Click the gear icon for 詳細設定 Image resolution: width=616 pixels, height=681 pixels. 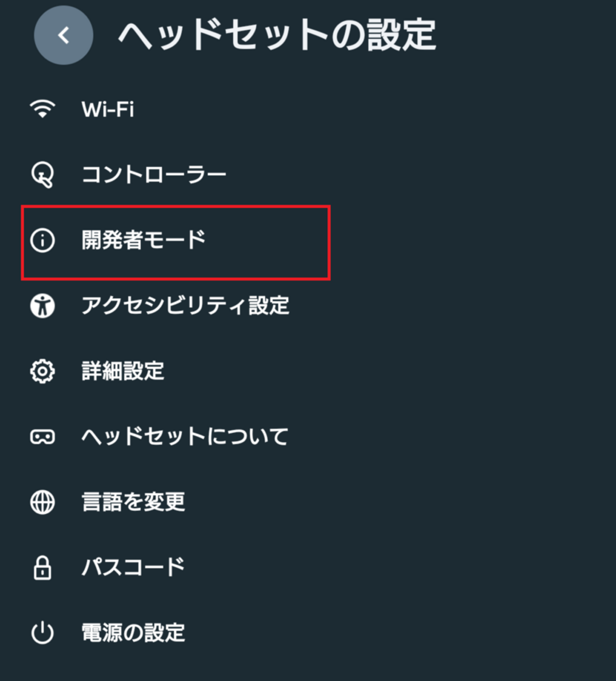point(42,371)
